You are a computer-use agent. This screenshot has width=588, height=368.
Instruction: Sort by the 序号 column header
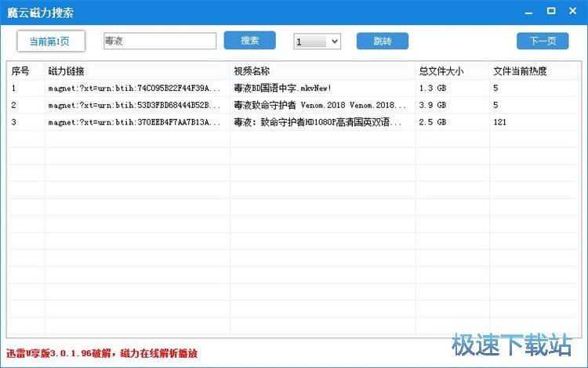tap(26, 70)
